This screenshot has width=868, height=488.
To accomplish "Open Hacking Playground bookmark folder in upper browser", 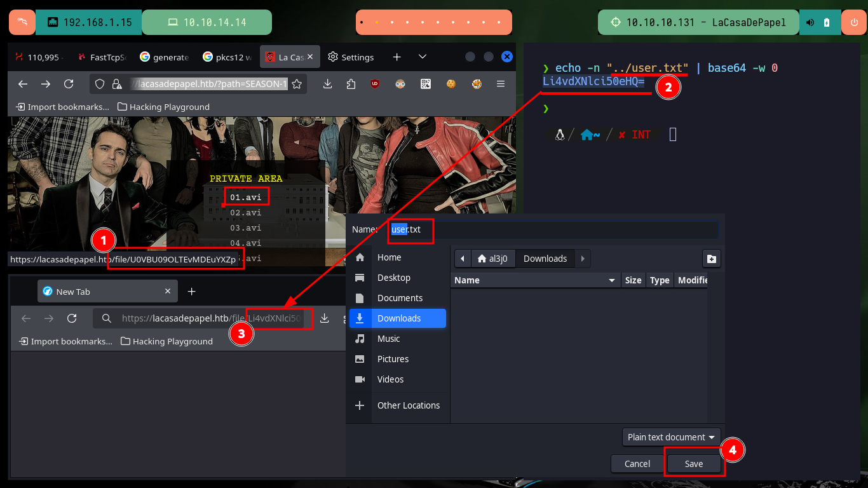I will (164, 107).
